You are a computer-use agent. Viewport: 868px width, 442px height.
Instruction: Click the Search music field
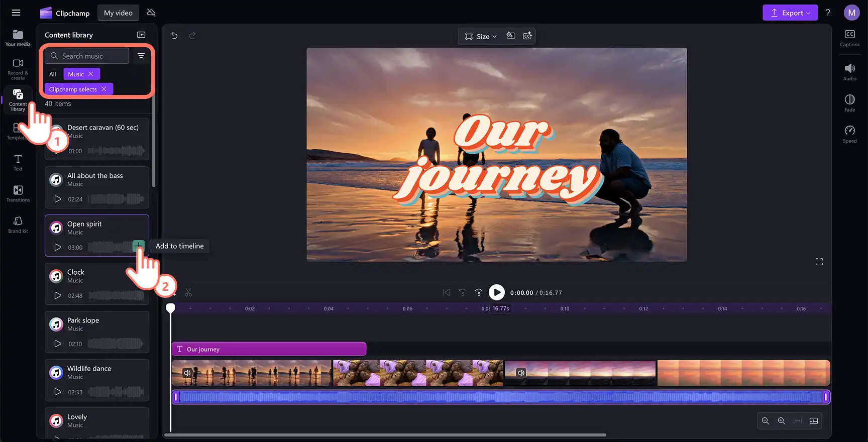point(87,56)
